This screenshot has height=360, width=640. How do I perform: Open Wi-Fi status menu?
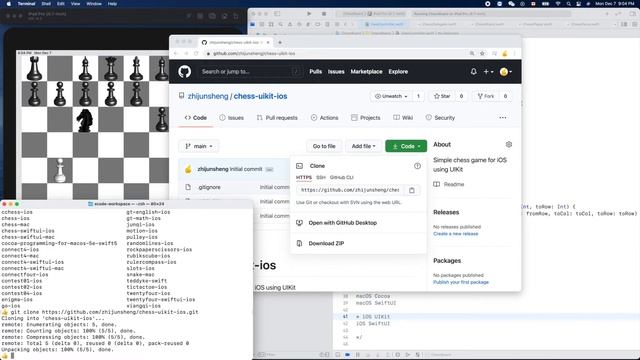558,4
